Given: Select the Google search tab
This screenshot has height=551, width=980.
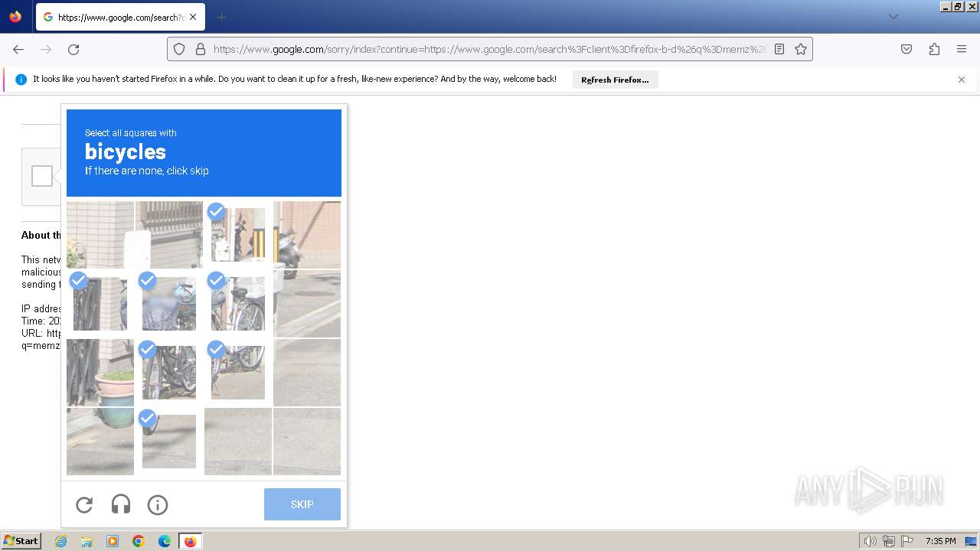Looking at the screenshot, I should [x=120, y=17].
